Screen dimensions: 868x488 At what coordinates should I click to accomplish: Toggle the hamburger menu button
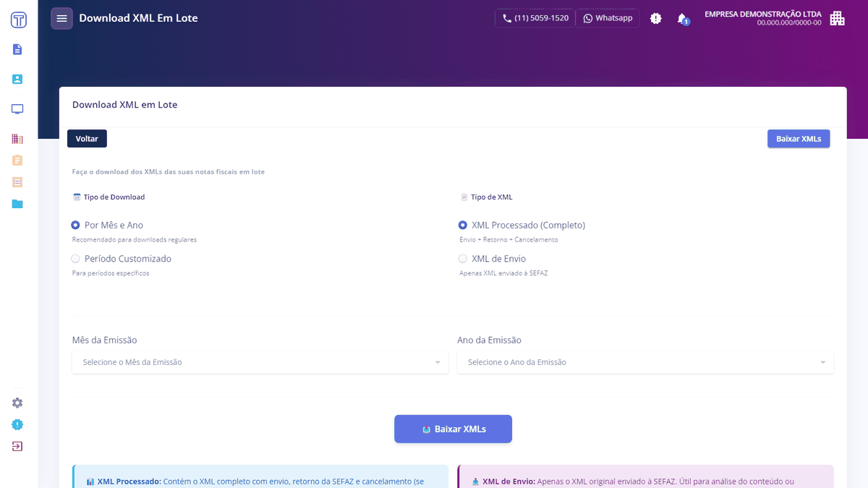(x=61, y=18)
